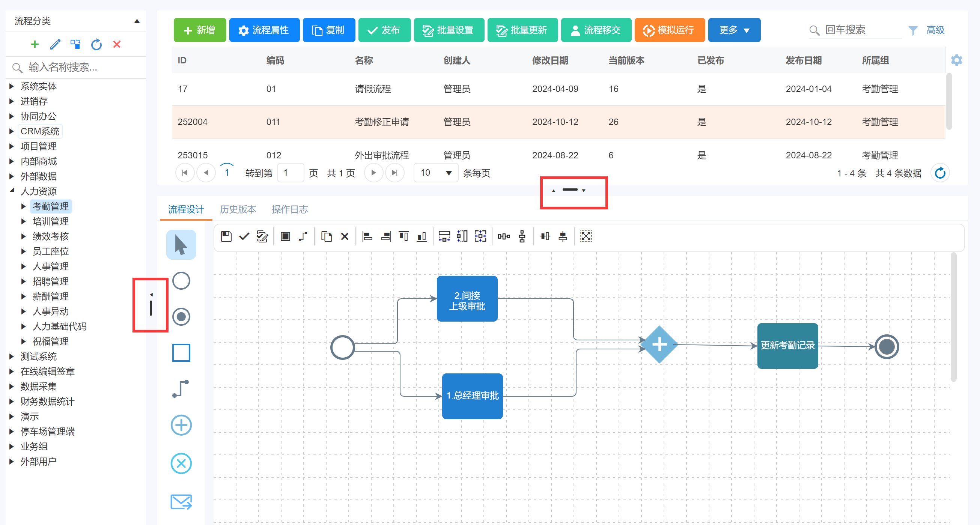Click the align left edges icon
Viewport: 980px width, 525px height.
tap(367, 236)
